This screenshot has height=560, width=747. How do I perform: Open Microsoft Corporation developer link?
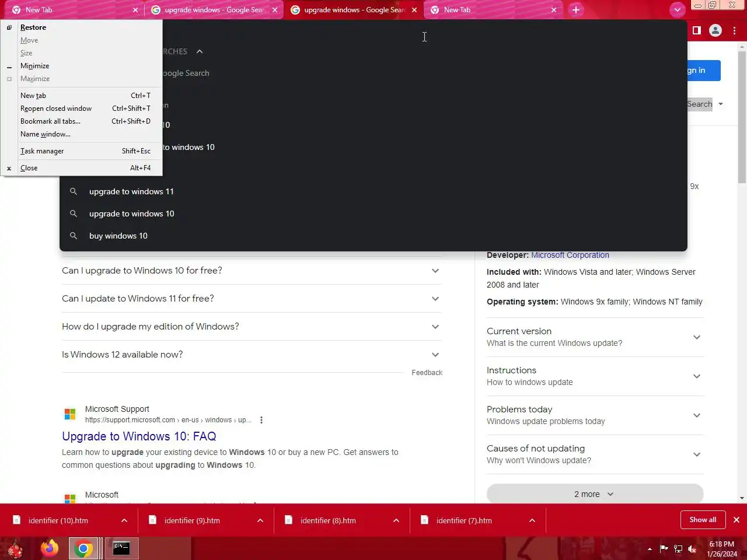(570, 255)
